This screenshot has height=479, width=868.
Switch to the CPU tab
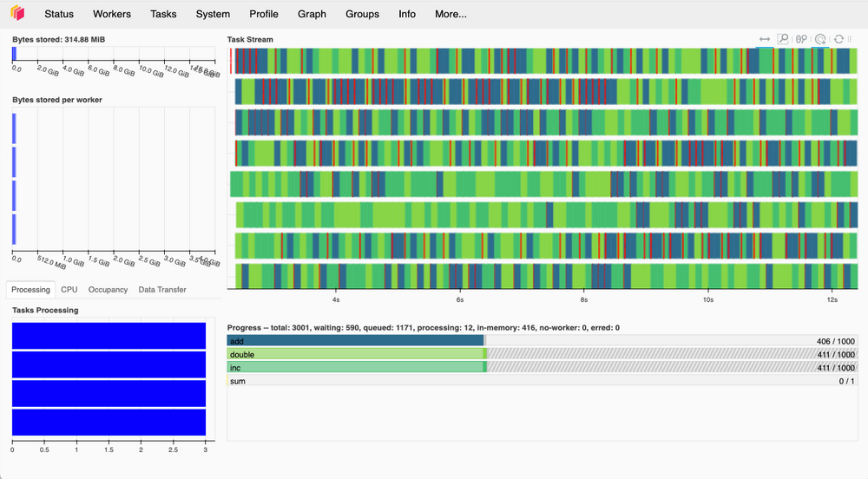pyautogui.click(x=69, y=289)
